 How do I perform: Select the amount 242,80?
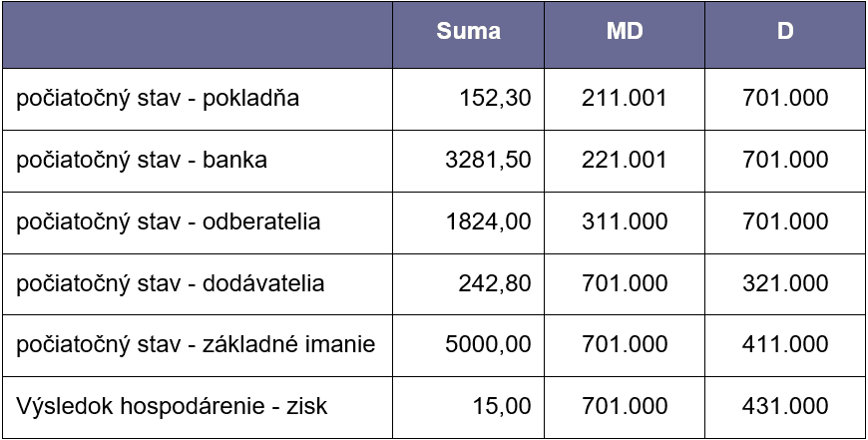pos(496,283)
